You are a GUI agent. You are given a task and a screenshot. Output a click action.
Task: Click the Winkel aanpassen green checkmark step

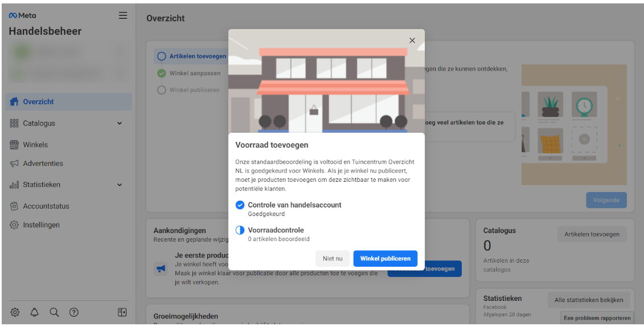(x=162, y=74)
